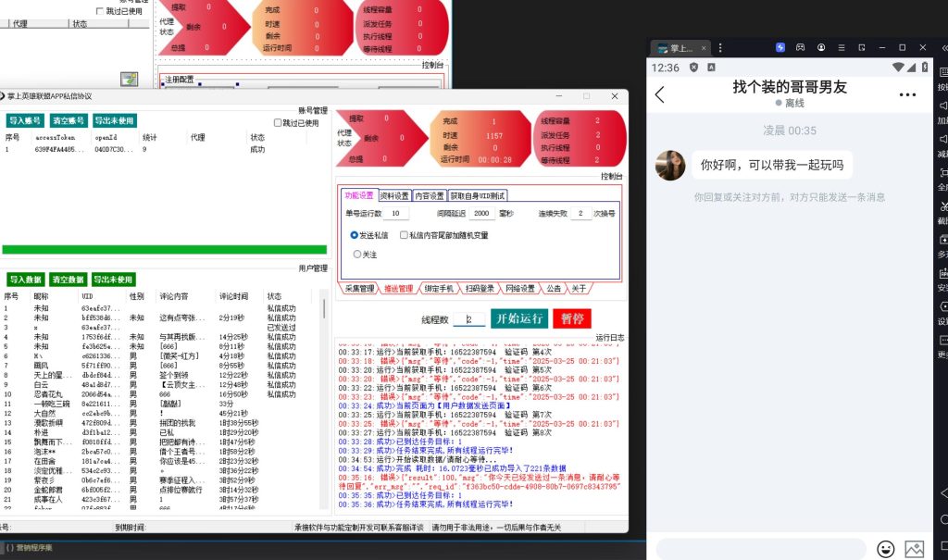Screen dimensions: 948x560
Task: Click the back arrow in the chat app
Action: [660, 93]
